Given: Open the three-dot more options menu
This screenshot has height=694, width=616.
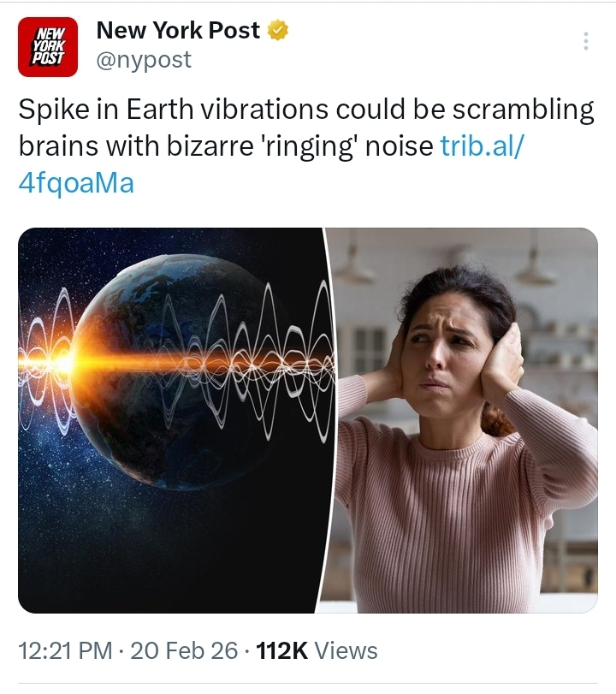Looking at the screenshot, I should (x=586, y=41).
